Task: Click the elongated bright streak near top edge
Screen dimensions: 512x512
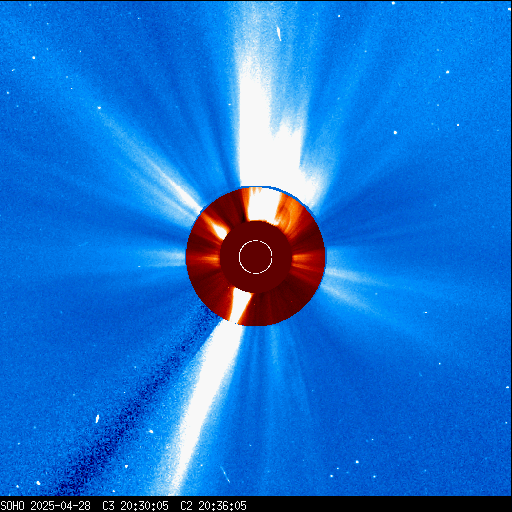Action: (279, 34)
